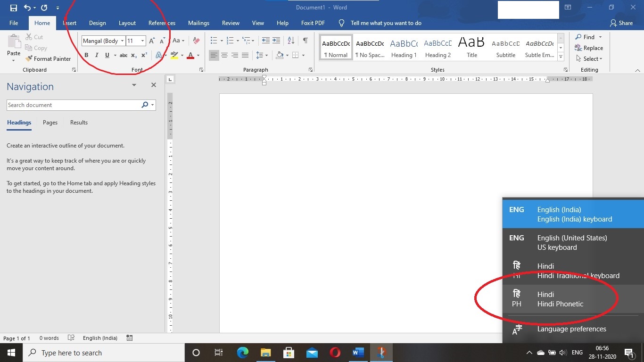Save the document using the floppy icon
The image size is (644, 362).
click(x=13, y=8)
